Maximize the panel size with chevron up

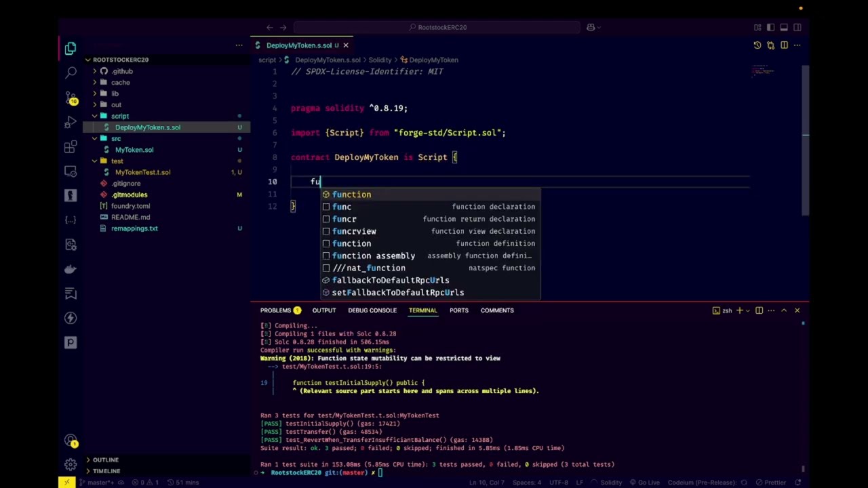coord(784,310)
